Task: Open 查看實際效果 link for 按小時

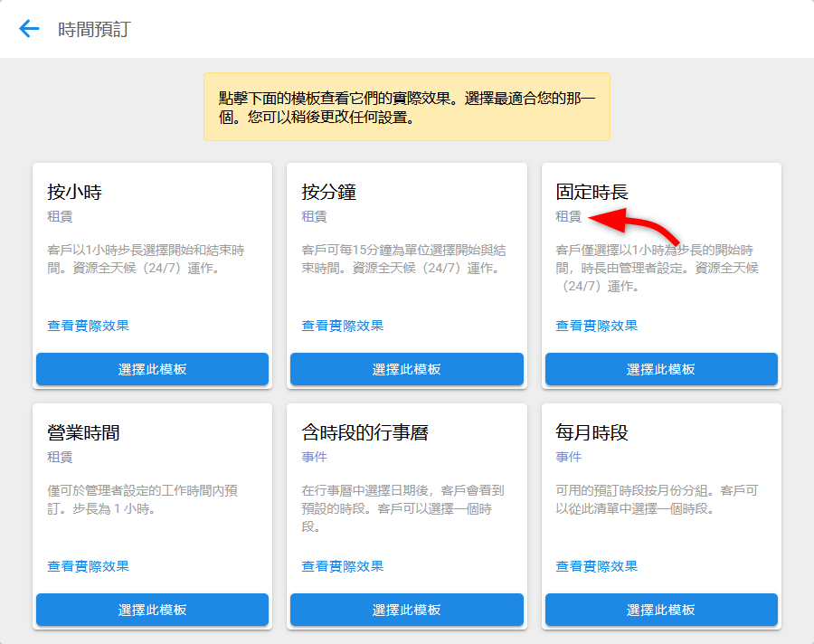Action: pyautogui.click(x=88, y=326)
